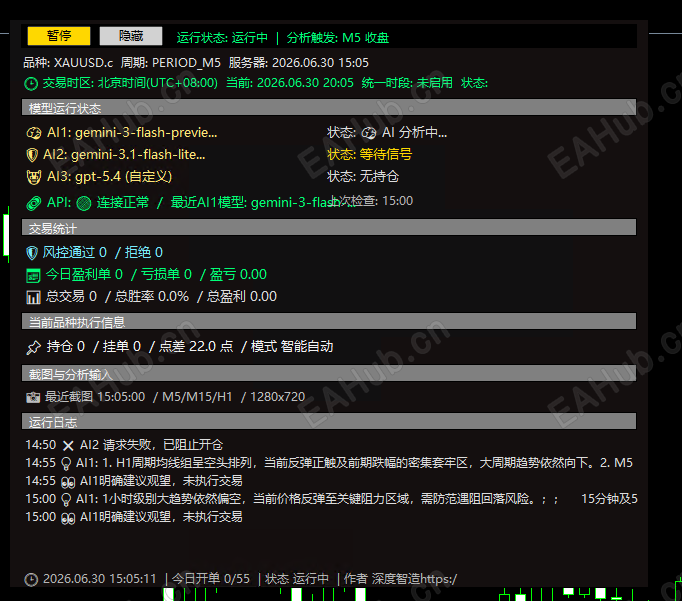This screenshot has width=682, height=601.
Task: Click 运行状态: 运行中 text
Action: coord(222,38)
